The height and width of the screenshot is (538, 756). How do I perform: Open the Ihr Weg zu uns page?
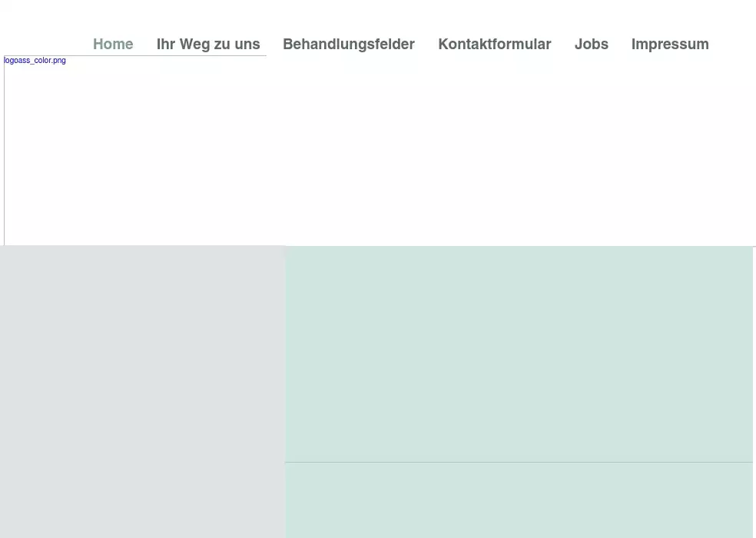(208, 45)
